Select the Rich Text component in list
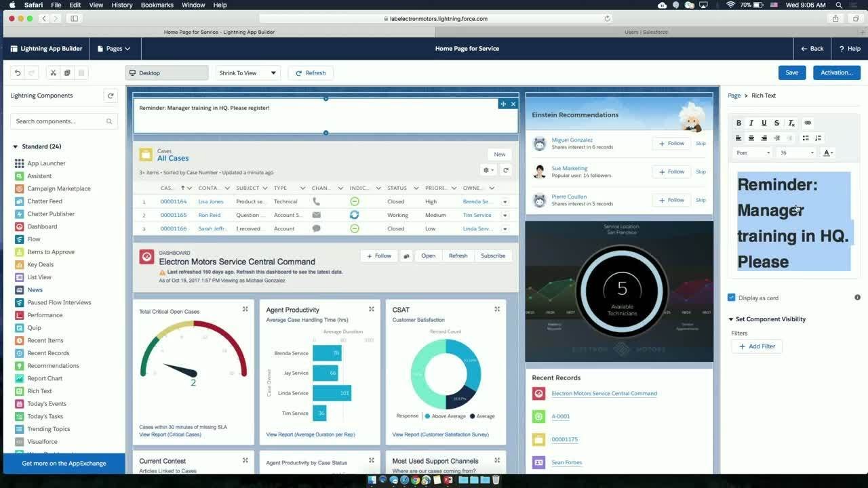Image resolution: width=868 pixels, height=488 pixels. pyautogui.click(x=39, y=391)
